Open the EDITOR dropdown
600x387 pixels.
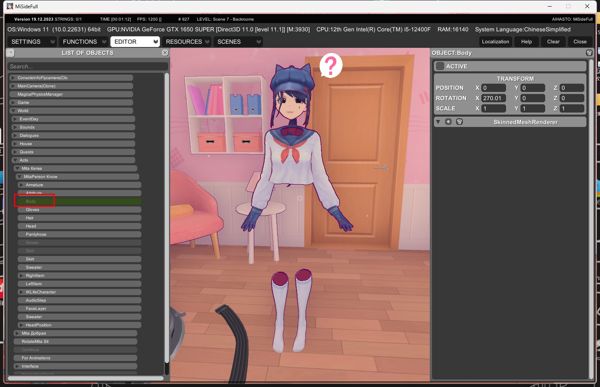[135, 41]
